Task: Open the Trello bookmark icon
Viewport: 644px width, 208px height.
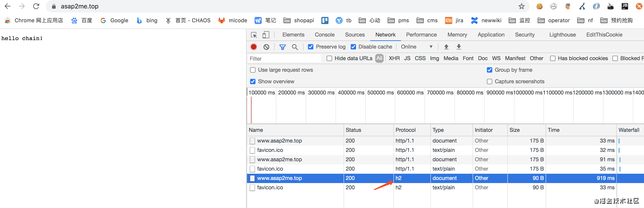Action: coord(325,20)
